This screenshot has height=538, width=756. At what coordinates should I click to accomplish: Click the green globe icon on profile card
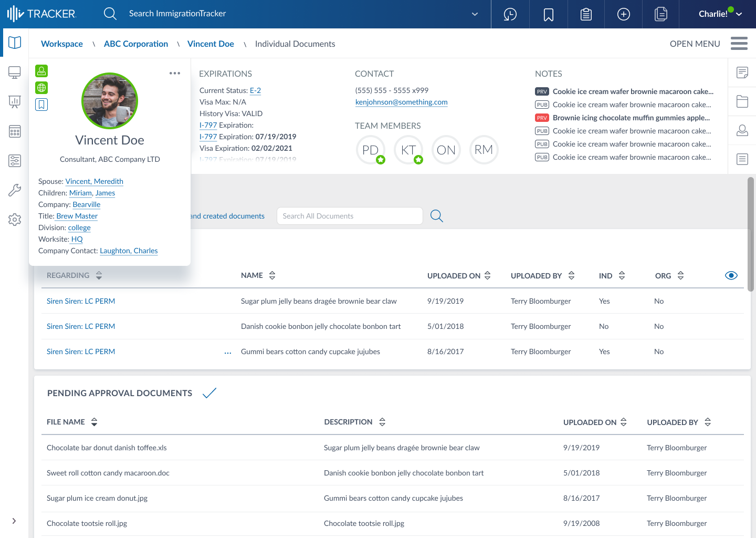[41, 88]
